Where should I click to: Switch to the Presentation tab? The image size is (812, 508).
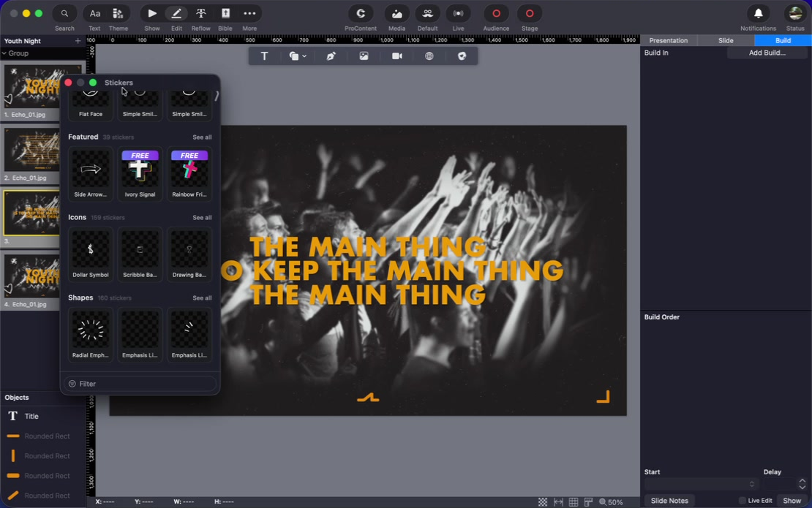tap(668, 40)
